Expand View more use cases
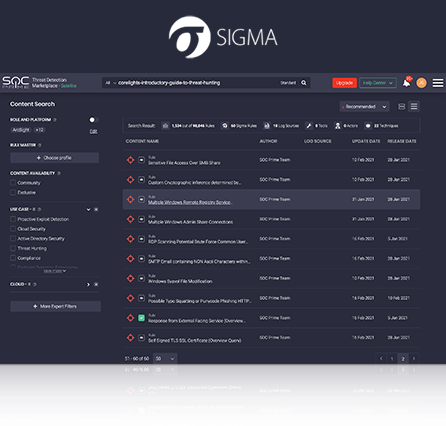 pyautogui.click(x=55, y=271)
